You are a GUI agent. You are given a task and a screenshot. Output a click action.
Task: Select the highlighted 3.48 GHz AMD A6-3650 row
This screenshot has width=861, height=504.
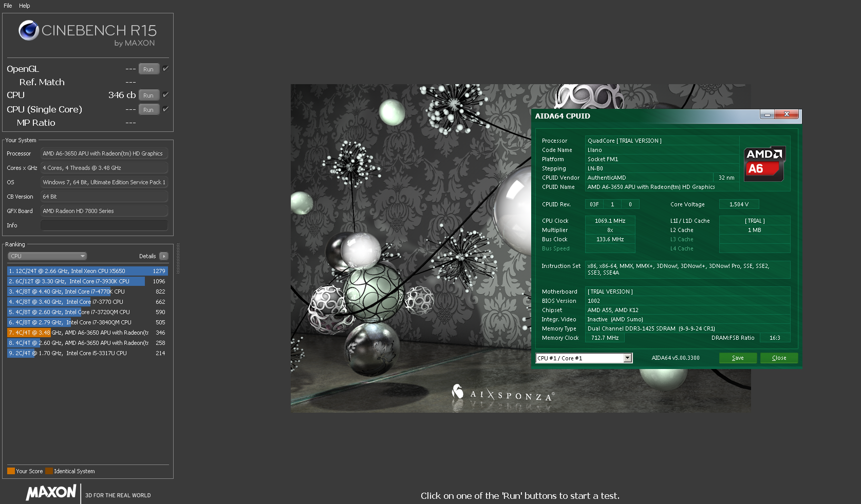tap(87, 333)
